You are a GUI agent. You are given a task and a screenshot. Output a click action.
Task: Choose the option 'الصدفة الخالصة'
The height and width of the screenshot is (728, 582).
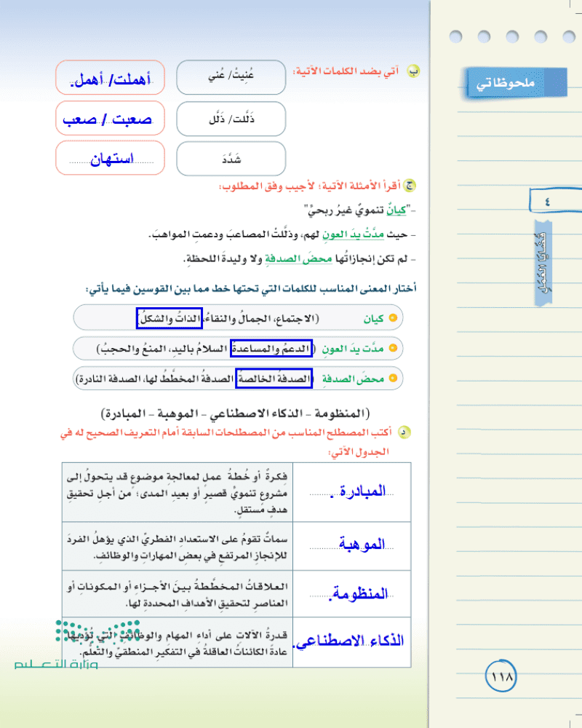(x=274, y=379)
